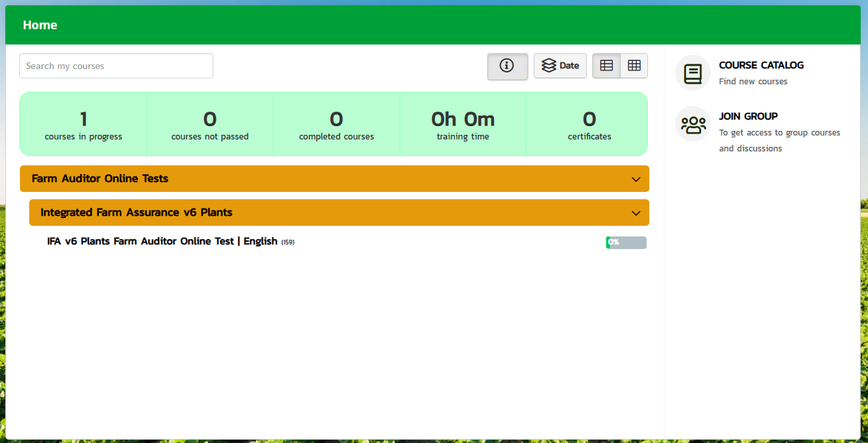Click the Integrated Farm Assurance v6 Plants heading
This screenshot has width=868, height=443.
tap(136, 213)
